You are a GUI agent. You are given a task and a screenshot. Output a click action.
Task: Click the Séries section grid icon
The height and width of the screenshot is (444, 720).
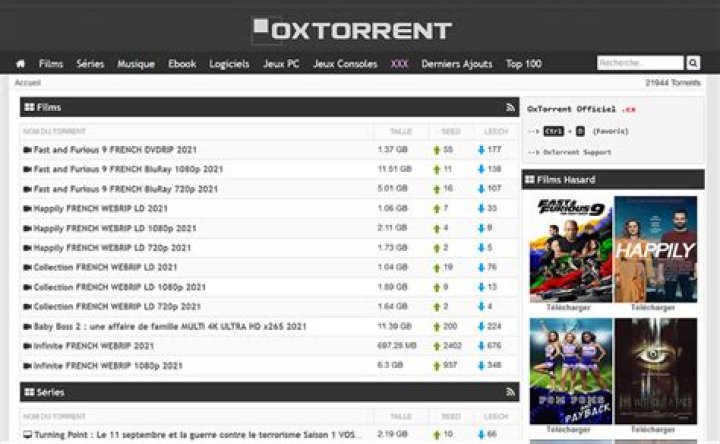(x=29, y=392)
